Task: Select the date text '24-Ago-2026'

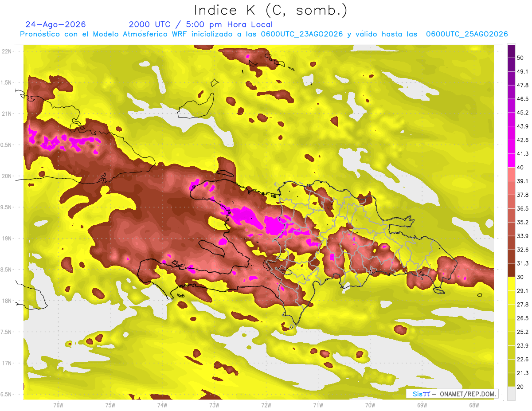Action: pyautogui.click(x=56, y=24)
